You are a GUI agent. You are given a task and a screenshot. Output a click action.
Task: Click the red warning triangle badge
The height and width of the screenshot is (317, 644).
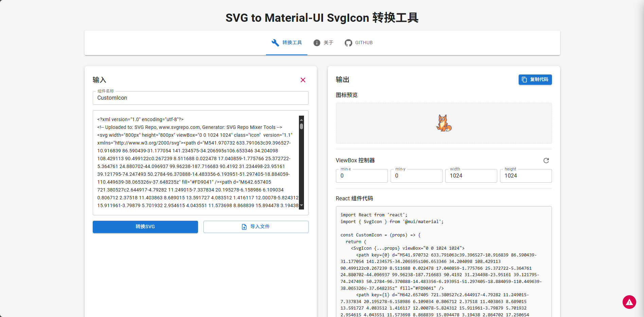(x=629, y=302)
